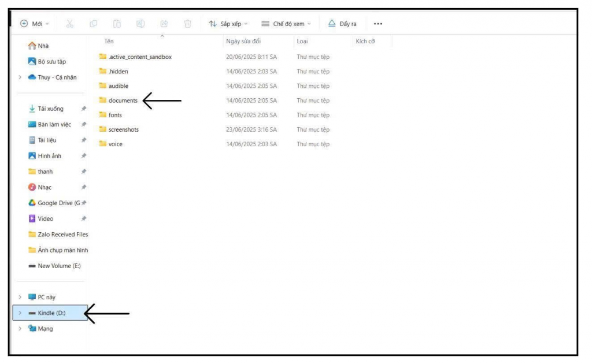Screen dimensions: 592x364
Task: Open Video in sidebar
Action: coord(41,219)
